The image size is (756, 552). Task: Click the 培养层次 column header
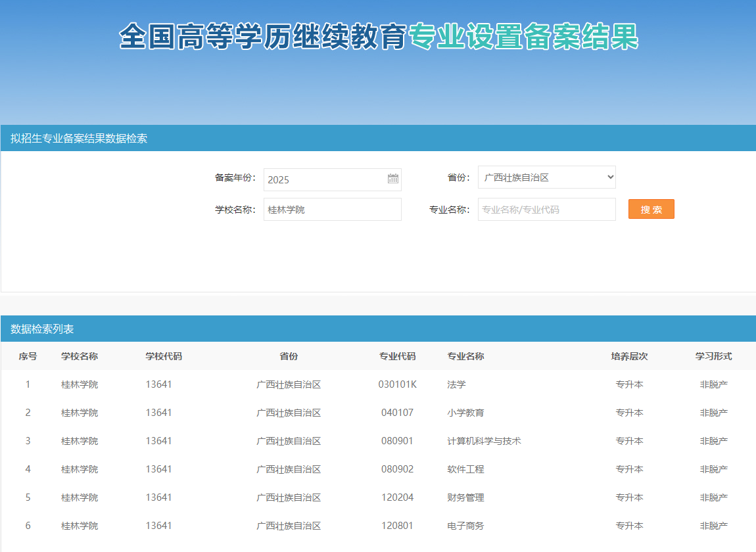point(629,356)
